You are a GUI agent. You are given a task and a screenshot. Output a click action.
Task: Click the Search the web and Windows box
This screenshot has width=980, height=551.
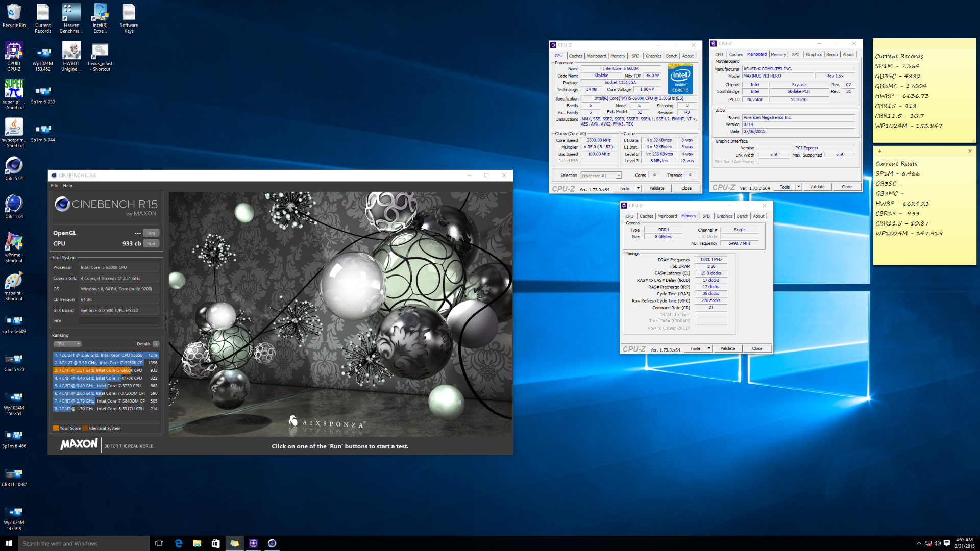click(x=84, y=543)
